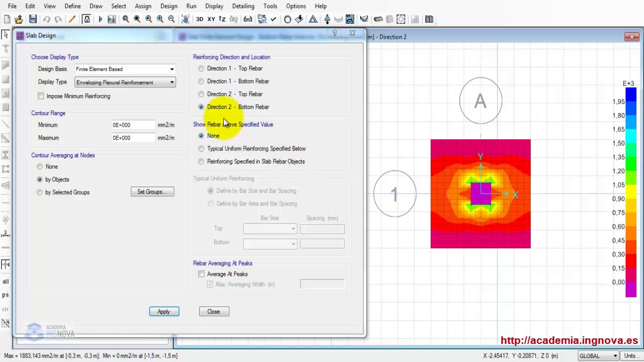Click the help question mark in Slab Design
This screenshot has height=362, width=644.
[x=335, y=34]
